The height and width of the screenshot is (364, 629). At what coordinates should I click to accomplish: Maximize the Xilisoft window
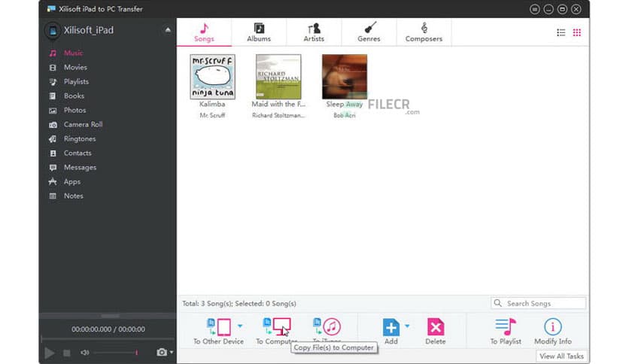562,9
